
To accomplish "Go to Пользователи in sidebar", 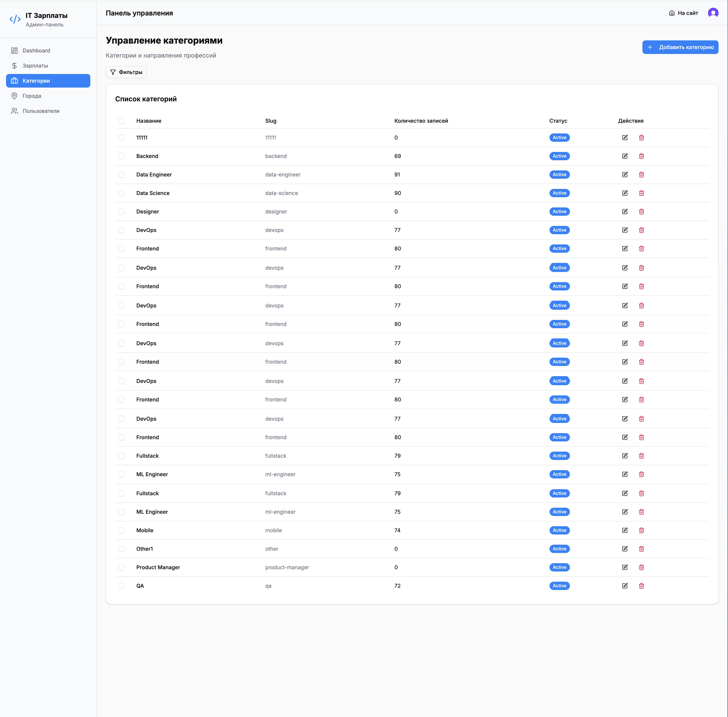I will point(41,111).
